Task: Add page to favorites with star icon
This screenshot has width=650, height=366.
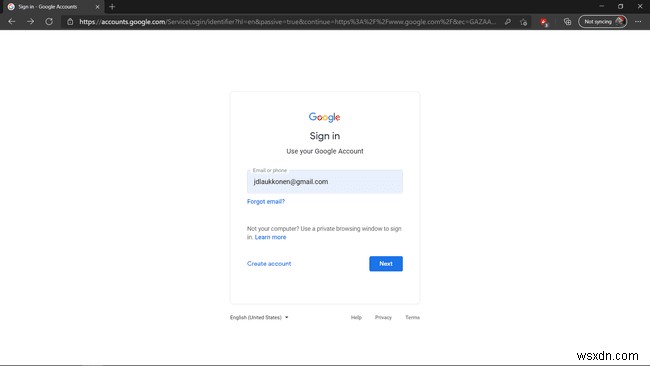Action: [524, 22]
